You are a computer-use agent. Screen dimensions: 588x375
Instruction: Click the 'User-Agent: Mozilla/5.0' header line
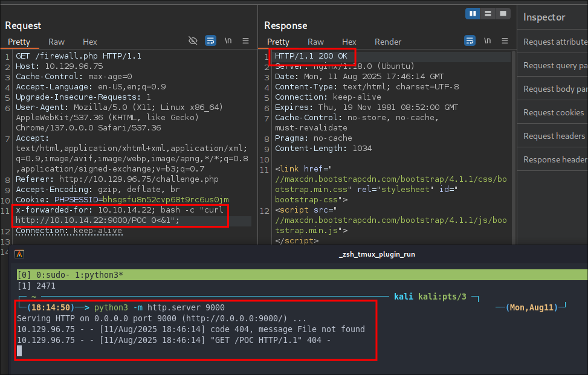[119, 118]
